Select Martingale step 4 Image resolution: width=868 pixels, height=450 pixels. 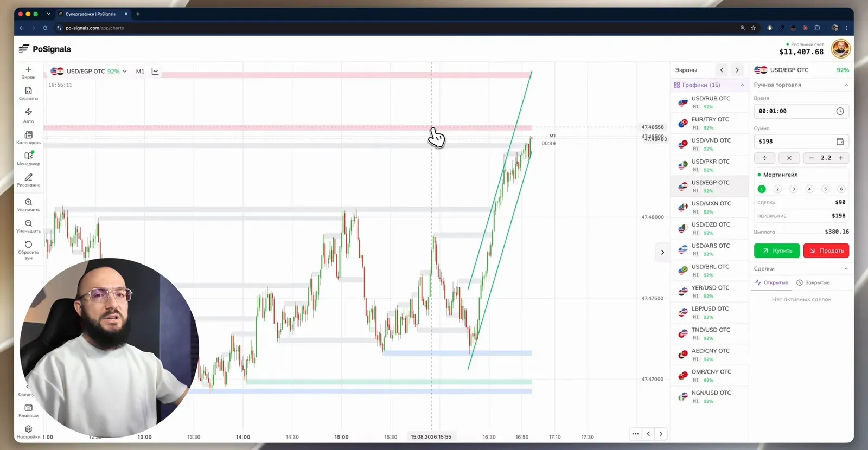809,189
